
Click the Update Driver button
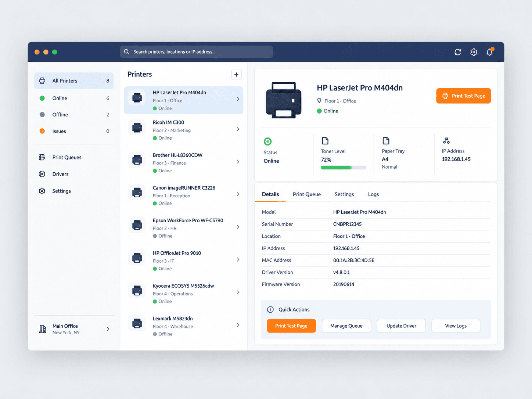[401, 326]
